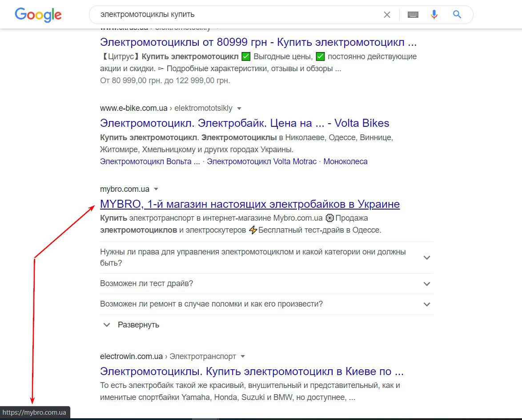Open MYBRO, 1-й магазин настоящих электробайков link
522x420 pixels.
pyautogui.click(x=250, y=204)
